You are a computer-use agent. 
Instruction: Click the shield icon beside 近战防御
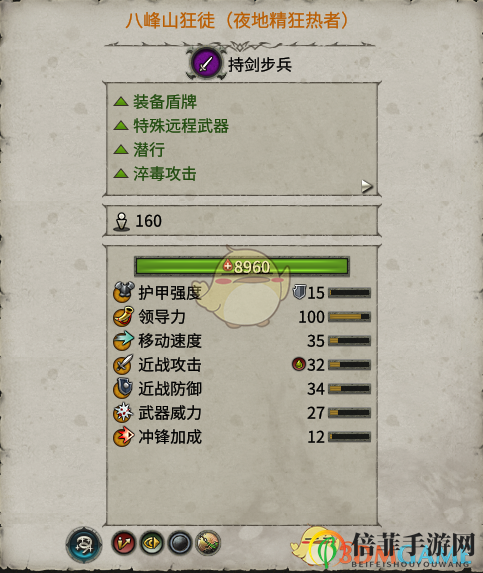[x=123, y=388]
